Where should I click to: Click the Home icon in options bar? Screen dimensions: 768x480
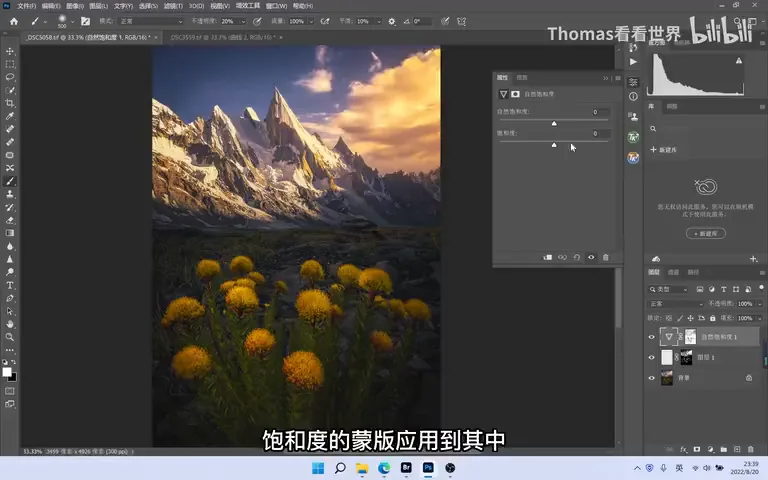pyautogui.click(x=14, y=22)
